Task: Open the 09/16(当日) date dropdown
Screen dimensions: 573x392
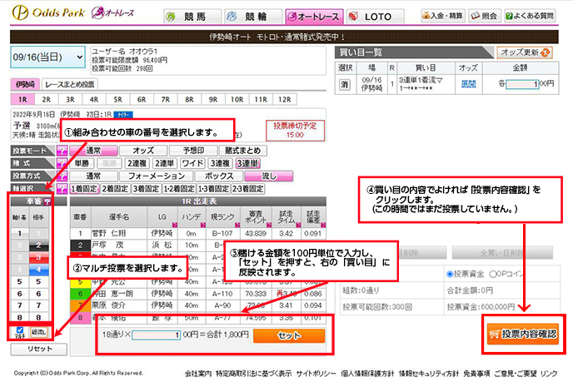Action: (47, 57)
